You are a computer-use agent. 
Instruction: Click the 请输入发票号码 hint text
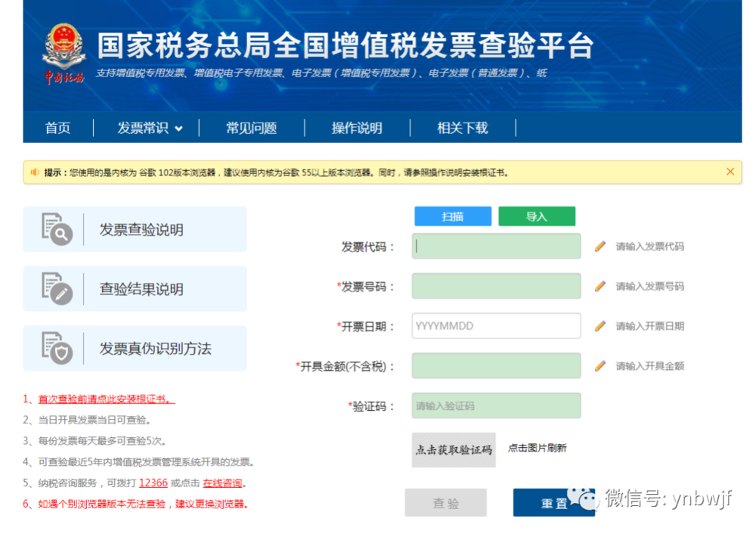(650, 286)
